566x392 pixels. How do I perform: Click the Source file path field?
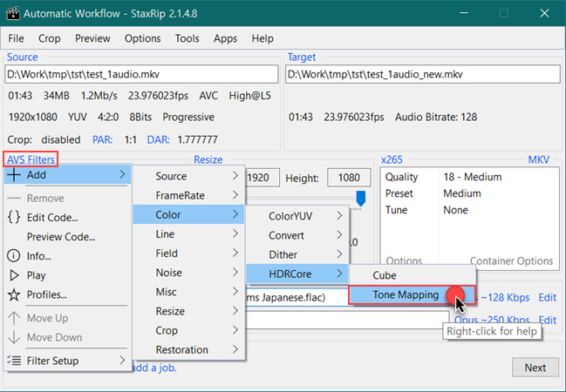pos(141,74)
